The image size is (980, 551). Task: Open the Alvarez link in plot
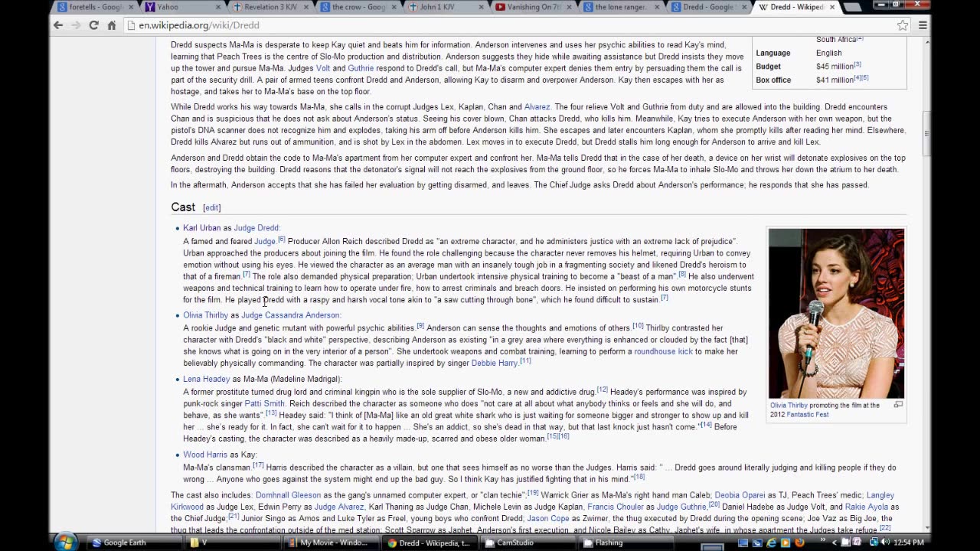point(537,107)
